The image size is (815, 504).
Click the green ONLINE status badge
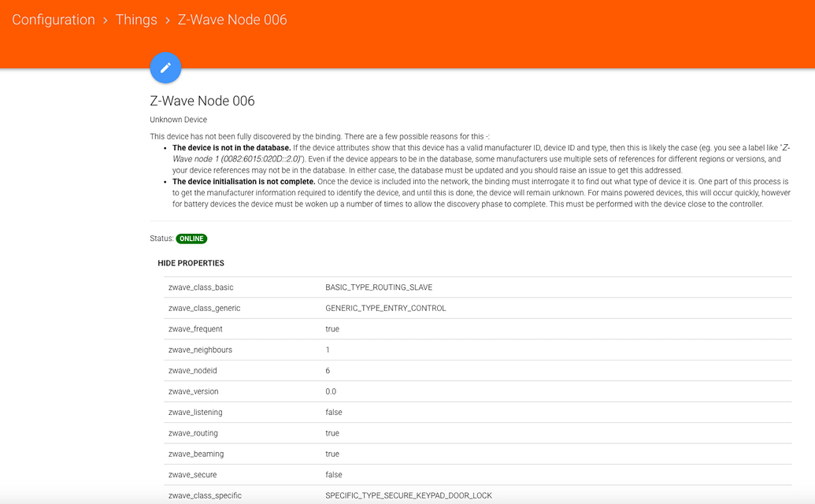point(191,239)
